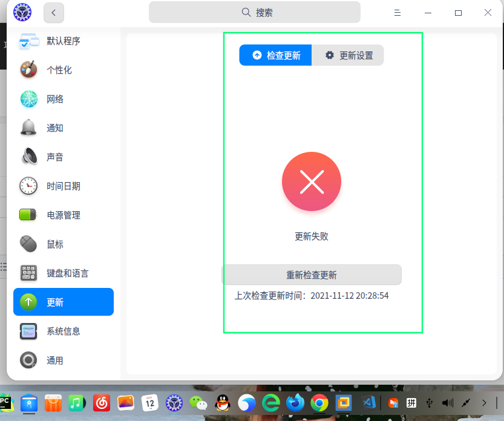Viewport: 504px width, 421px height.
Task: Open the hamburger menu in the titlebar
Action: [398, 12]
